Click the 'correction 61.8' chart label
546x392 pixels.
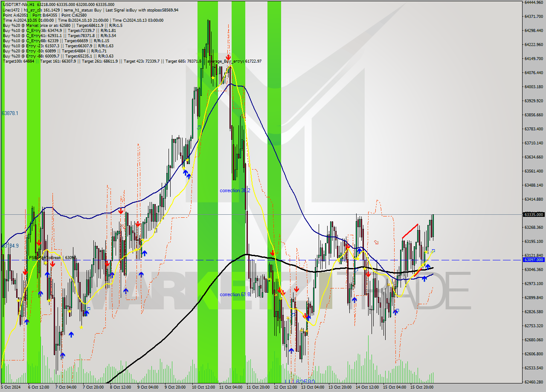[235, 294]
